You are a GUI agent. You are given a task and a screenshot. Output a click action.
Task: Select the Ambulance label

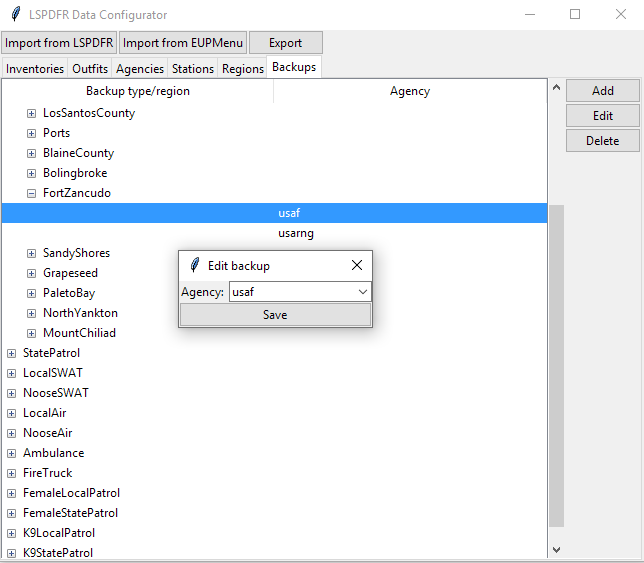[53, 453]
